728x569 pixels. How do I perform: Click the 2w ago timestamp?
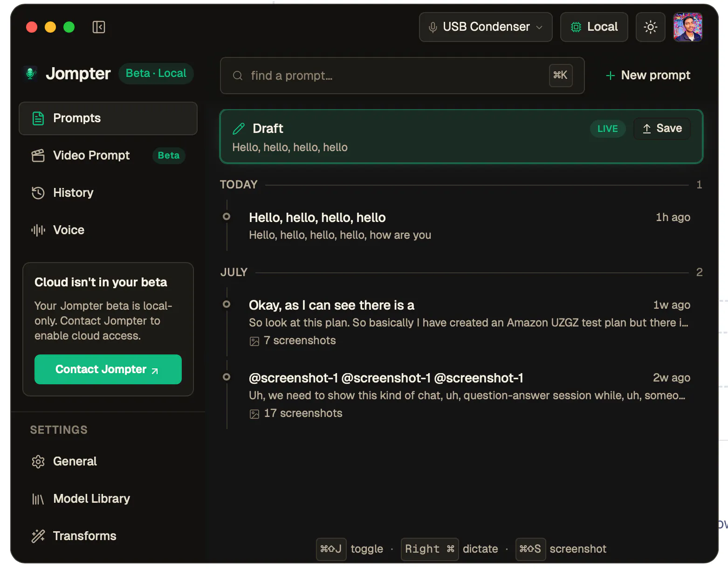point(672,378)
